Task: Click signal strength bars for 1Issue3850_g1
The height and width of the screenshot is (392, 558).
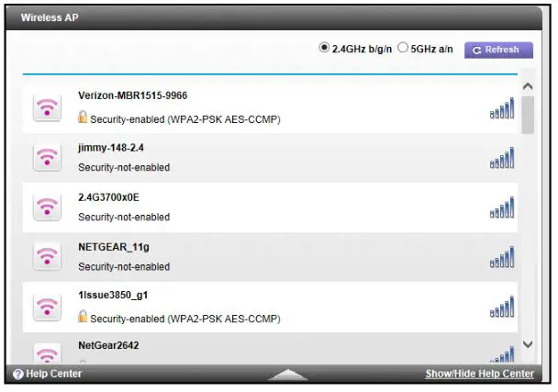Action: coord(502,307)
